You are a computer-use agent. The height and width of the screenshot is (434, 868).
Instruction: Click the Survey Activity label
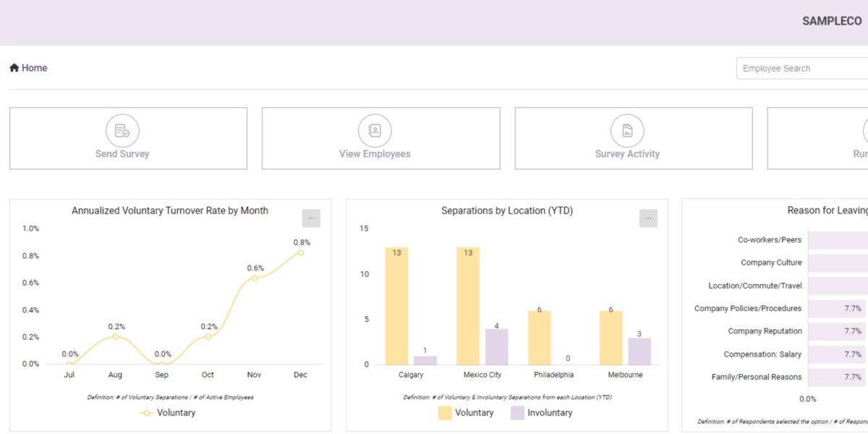click(x=627, y=154)
